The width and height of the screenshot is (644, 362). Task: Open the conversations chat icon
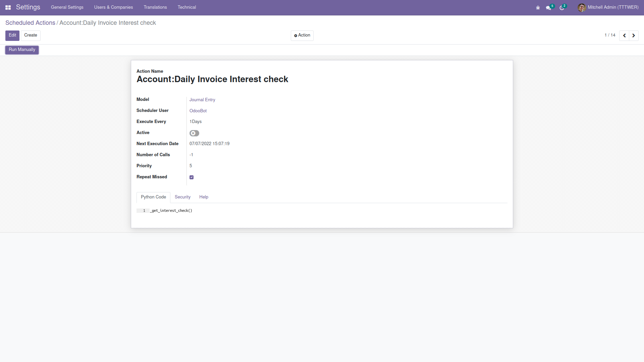point(548,8)
